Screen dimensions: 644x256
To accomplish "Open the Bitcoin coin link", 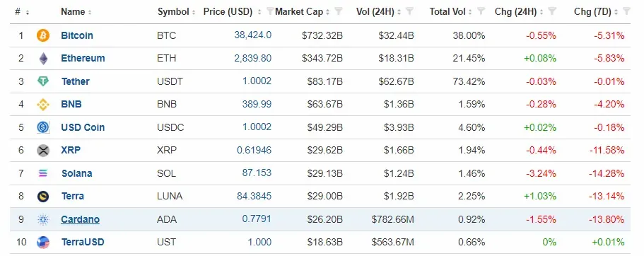I will [x=77, y=35].
